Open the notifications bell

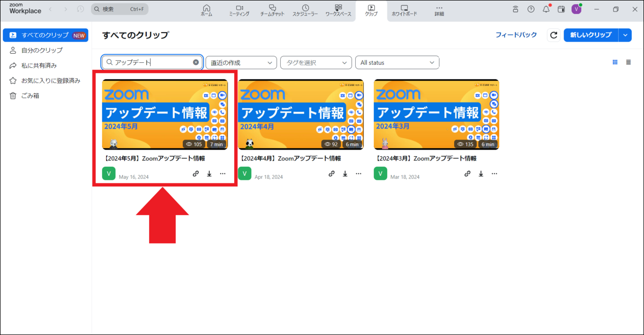pos(546,9)
